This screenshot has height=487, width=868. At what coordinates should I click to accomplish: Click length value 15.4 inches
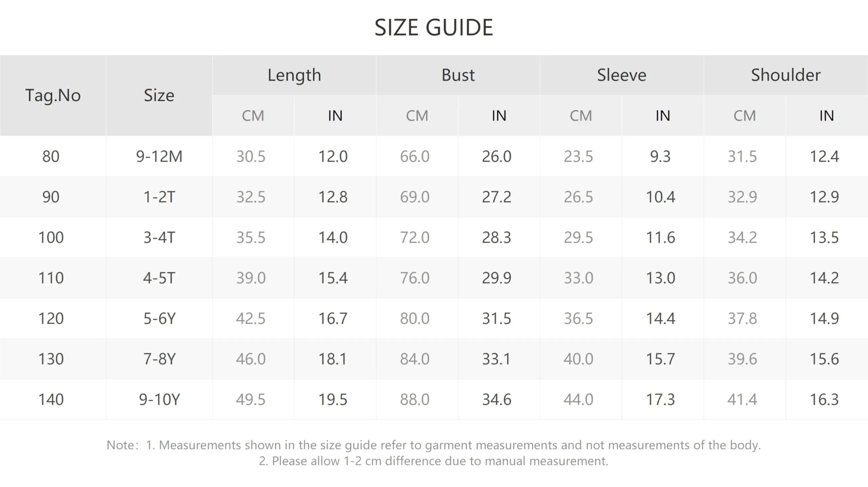[333, 278]
